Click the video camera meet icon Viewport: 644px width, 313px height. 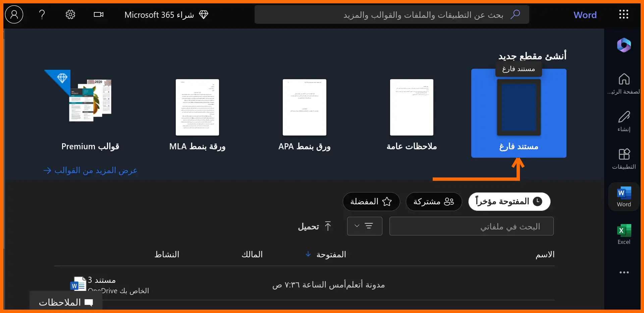tap(99, 14)
